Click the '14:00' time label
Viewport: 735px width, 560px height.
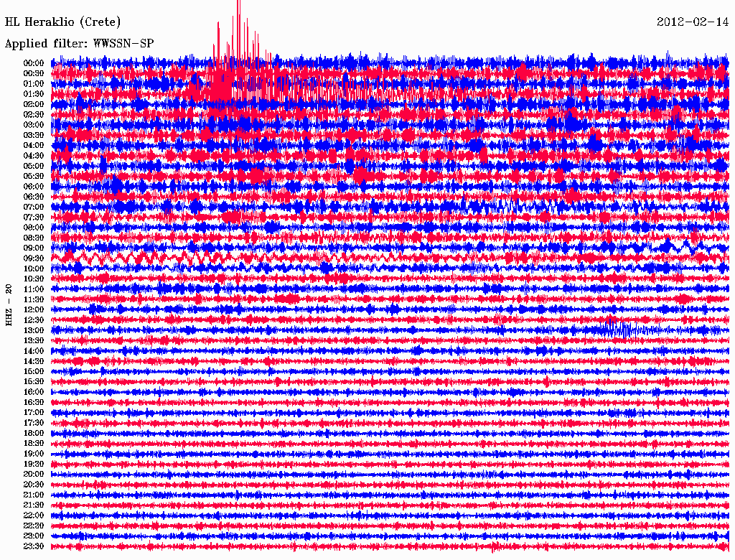34,351
